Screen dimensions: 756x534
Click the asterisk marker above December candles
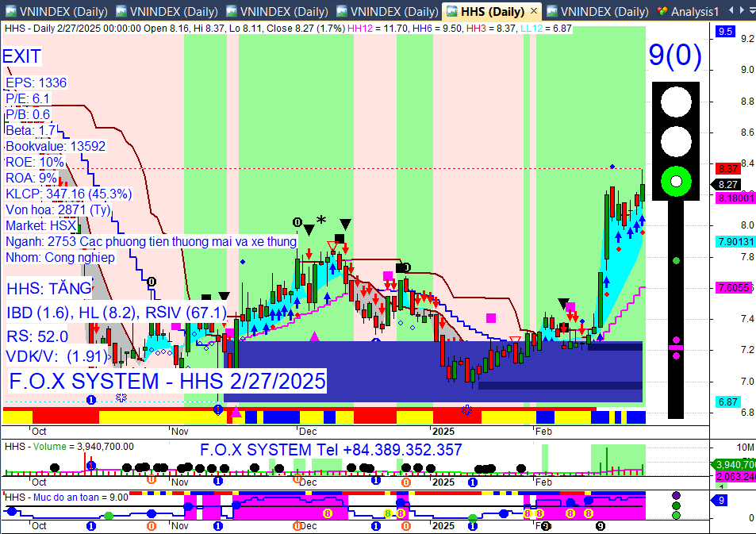321,221
